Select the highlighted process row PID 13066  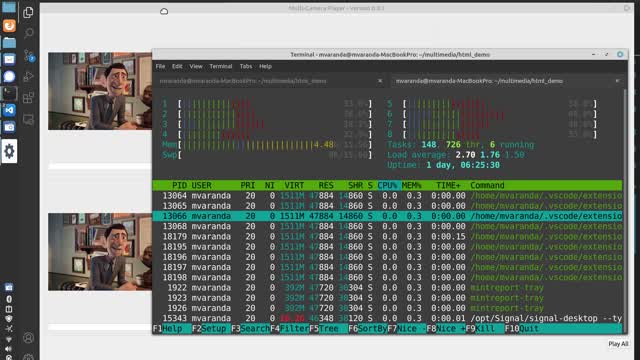pyautogui.click(x=387, y=216)
